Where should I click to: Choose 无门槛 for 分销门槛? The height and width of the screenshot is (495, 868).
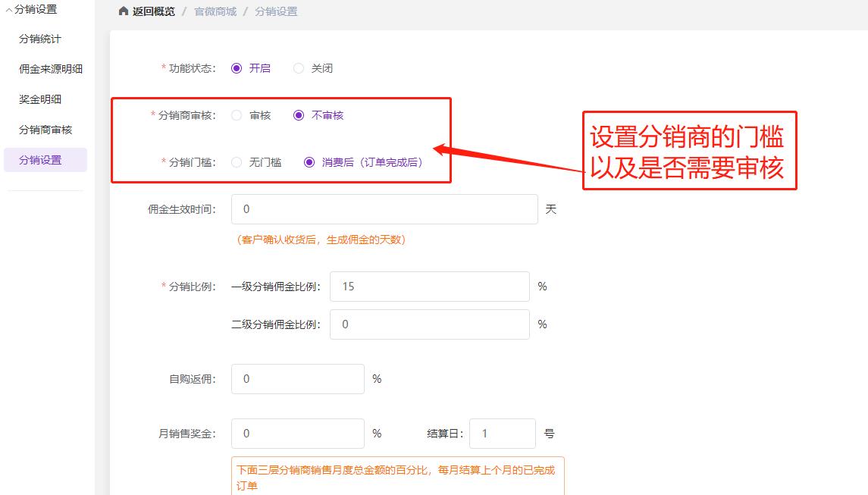(237, 161)
